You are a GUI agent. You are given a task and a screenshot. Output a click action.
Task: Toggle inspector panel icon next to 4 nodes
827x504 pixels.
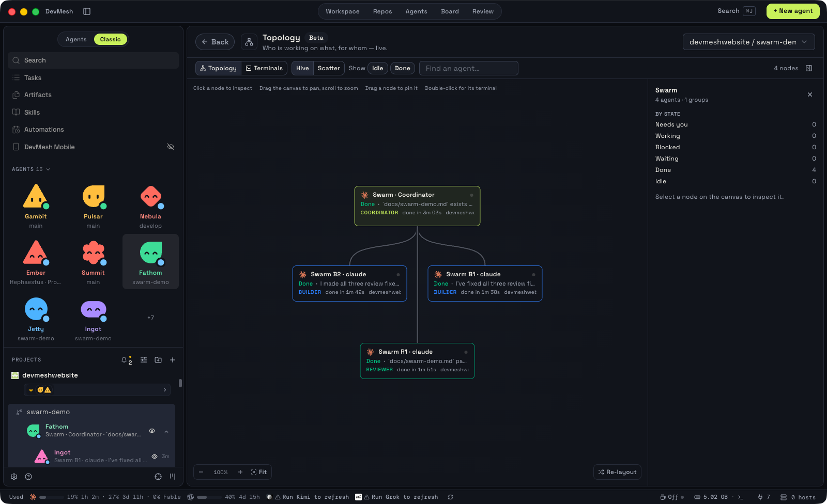pos(809,68)
